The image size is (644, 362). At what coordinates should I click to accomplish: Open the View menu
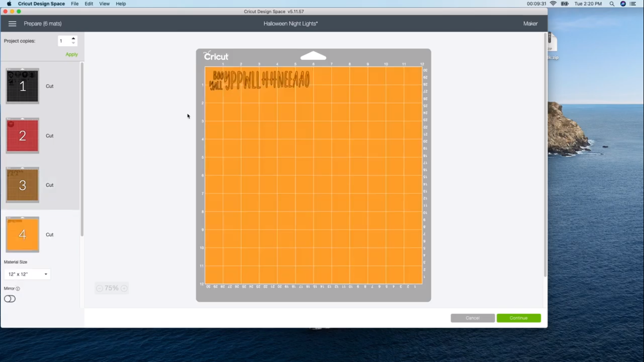click(x=104, y=4)
